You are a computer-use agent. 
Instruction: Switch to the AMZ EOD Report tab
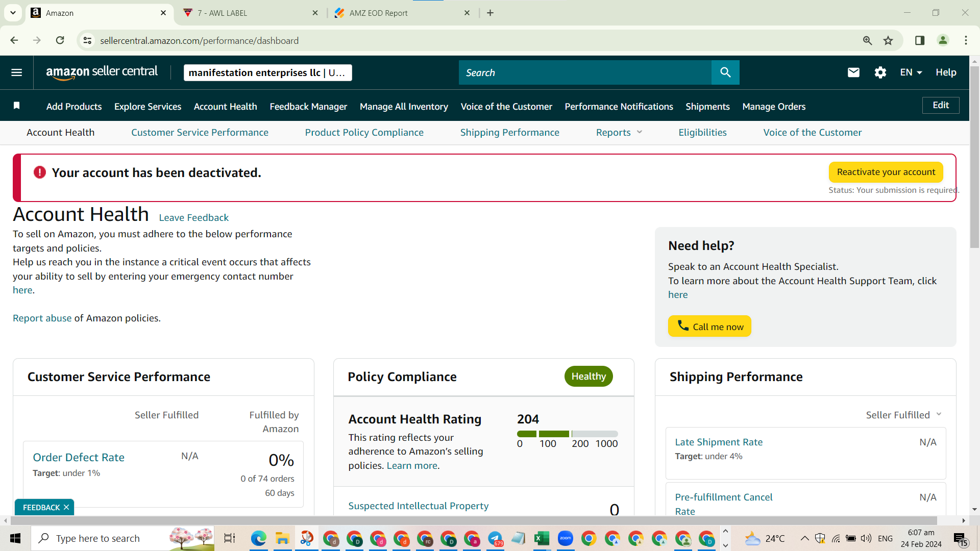[x=402, y=13]
